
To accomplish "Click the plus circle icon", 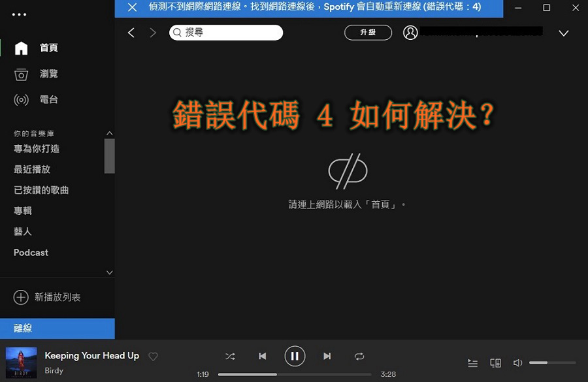I will 21,297.
